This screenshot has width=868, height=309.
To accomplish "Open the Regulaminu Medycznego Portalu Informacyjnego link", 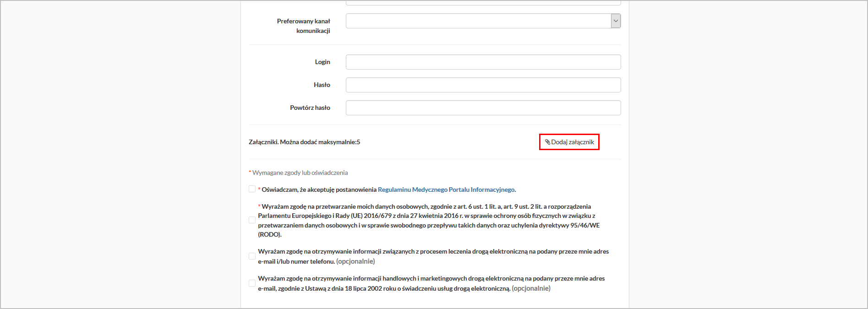I will (446, 190).
